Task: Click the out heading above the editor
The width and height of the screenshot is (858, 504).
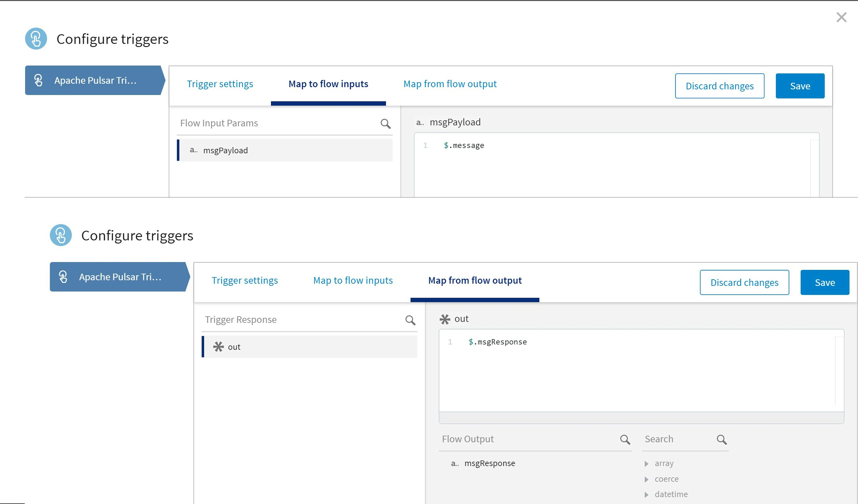Action: 461,318
